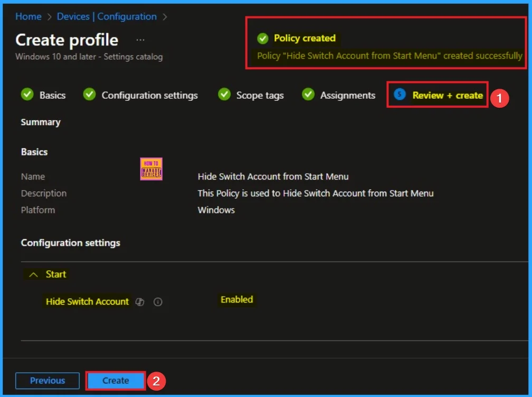Select the Review + create tab
The image size is (532, 397).
[448, 96]
